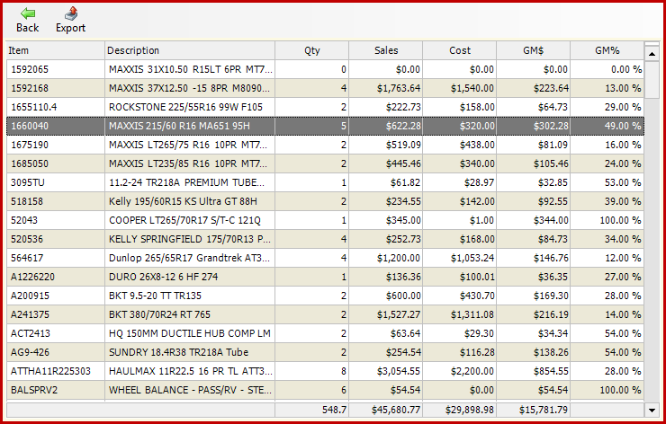Click description KELLY SPRINGFIELD 175/70R13

[x=189, y=239]
